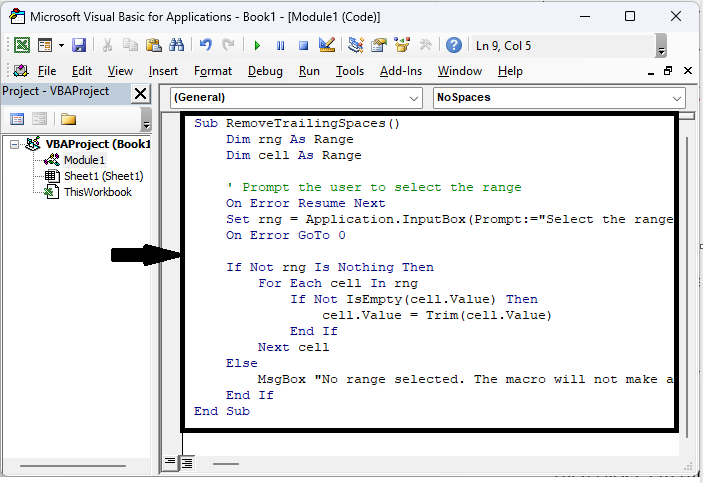Image resolution: width=703 pixels, height=483 pixels.
Task: Open Help via the question mark icon
Action: pos(454,45)
